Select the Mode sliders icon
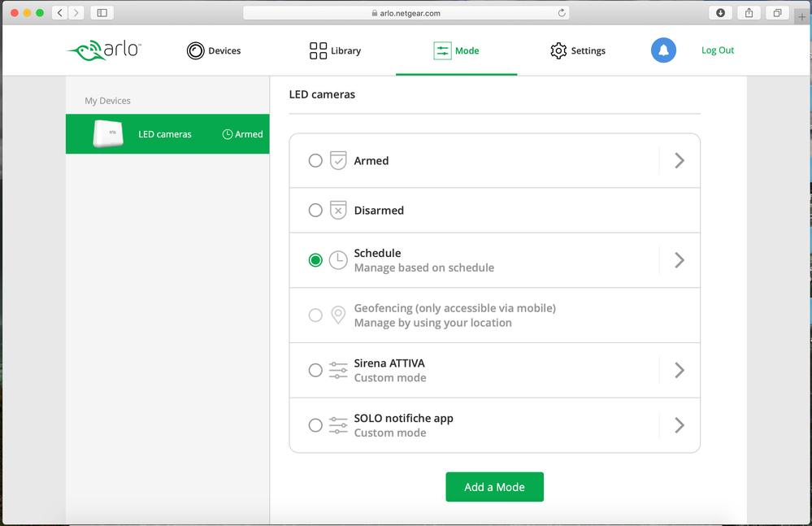 (x=442, y=50)
